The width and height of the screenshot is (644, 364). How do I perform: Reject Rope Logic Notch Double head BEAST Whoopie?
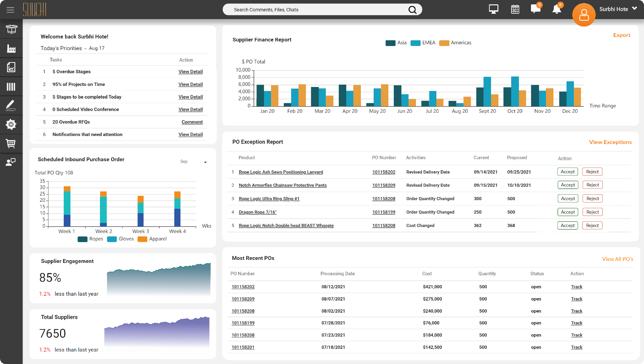click(592, 225)
